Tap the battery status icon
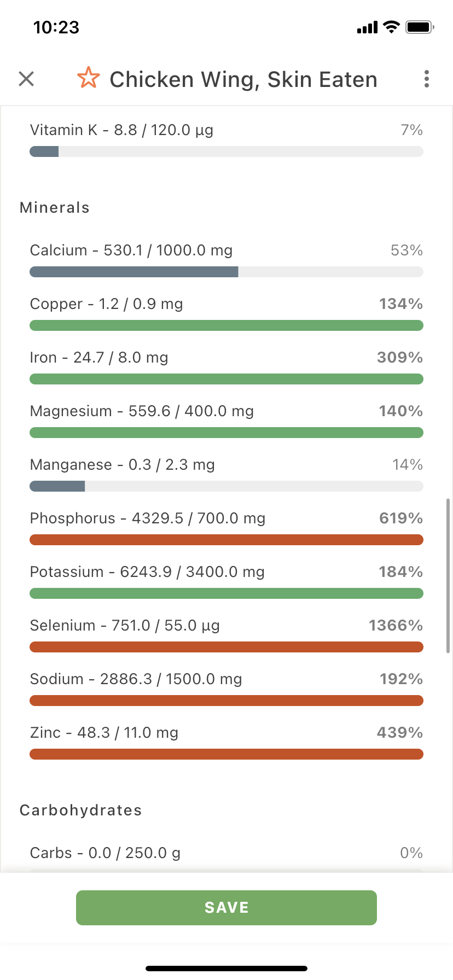Screen dimensions: 453x980 420,27
